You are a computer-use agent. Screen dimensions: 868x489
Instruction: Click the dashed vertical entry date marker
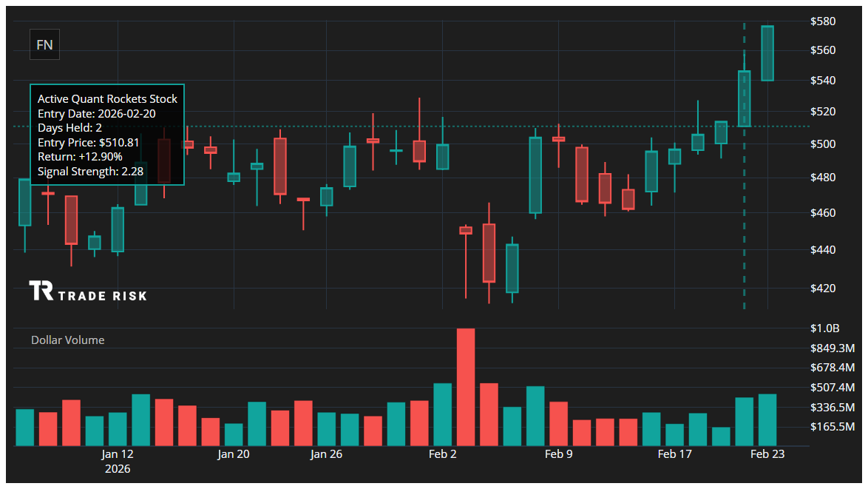(x=744, y=166)
